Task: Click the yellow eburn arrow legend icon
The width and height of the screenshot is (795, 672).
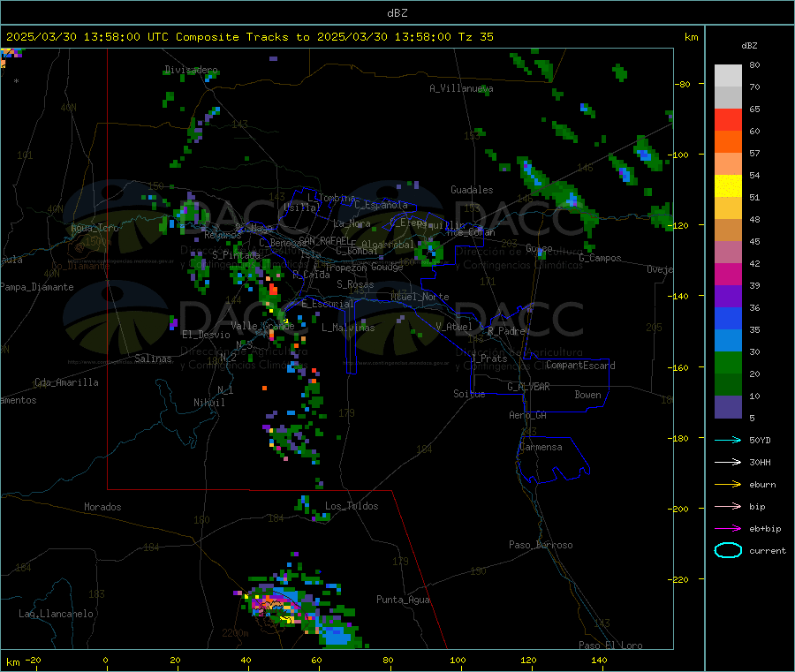Action: click(728, 485)
